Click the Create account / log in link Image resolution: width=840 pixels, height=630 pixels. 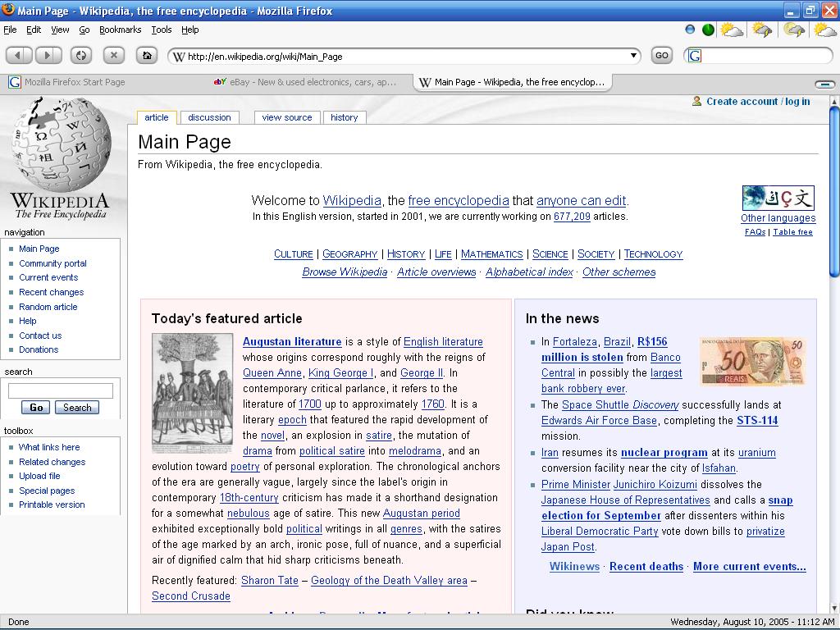pos(758,101)
